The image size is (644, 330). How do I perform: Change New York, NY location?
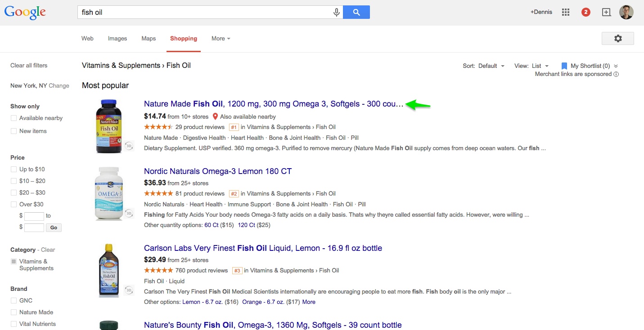[x=59, y=86]
